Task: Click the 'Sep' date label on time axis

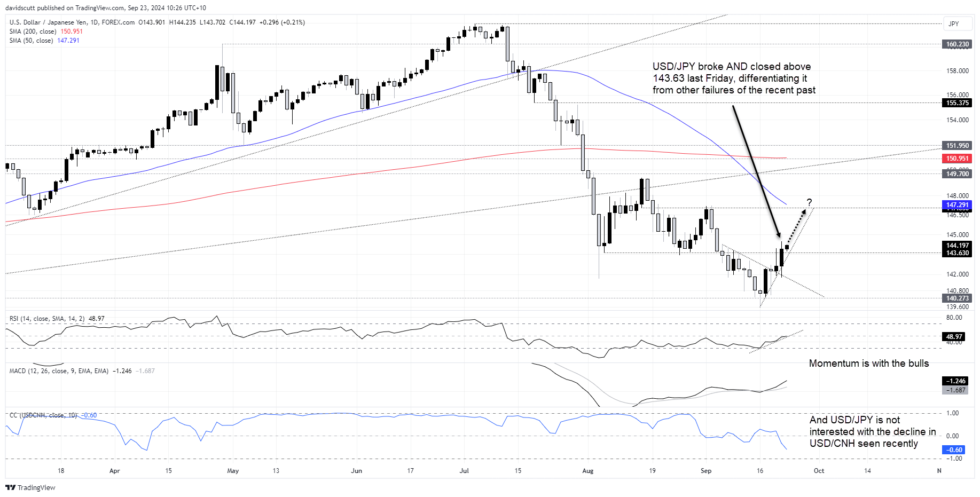Action: (706, 471)
